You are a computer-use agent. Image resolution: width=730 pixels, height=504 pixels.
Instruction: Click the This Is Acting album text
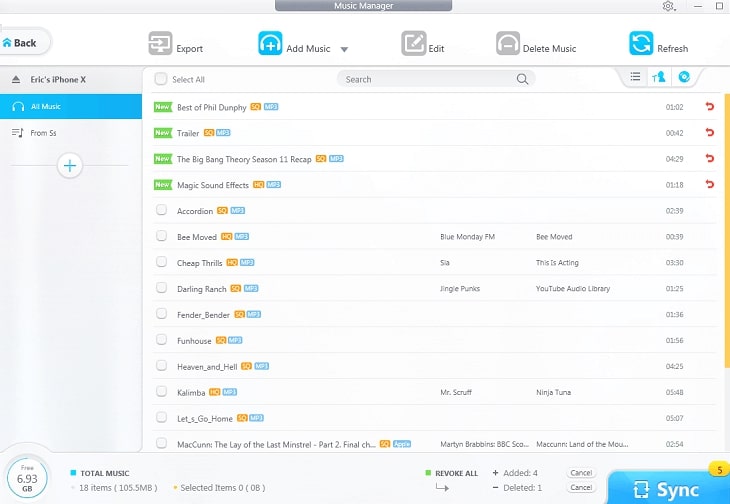point(557,263)
